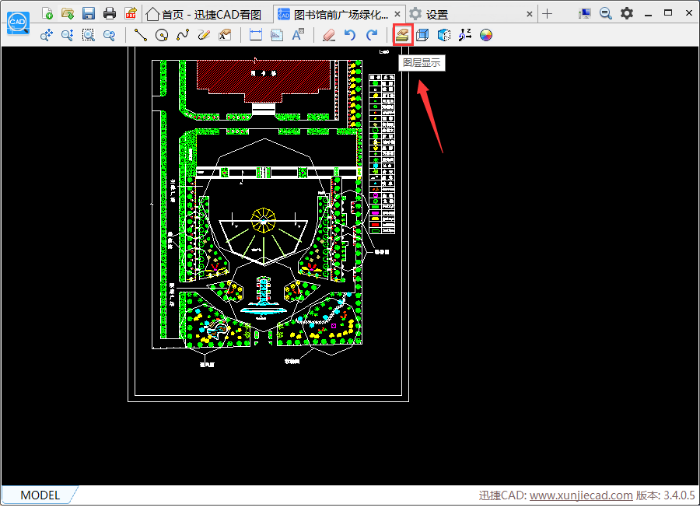
Task: Switch to the 设置 settings tab
Action: click(x=436, y=14)
